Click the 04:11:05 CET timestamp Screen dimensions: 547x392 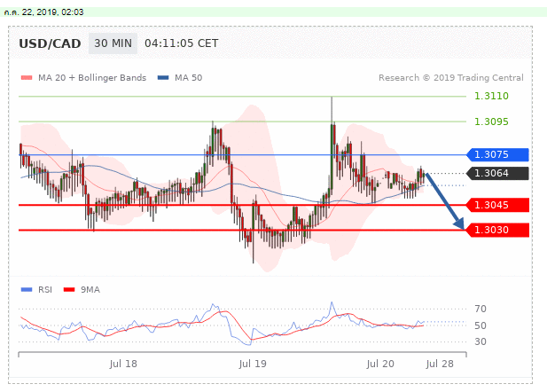click(x=182, y=43)
